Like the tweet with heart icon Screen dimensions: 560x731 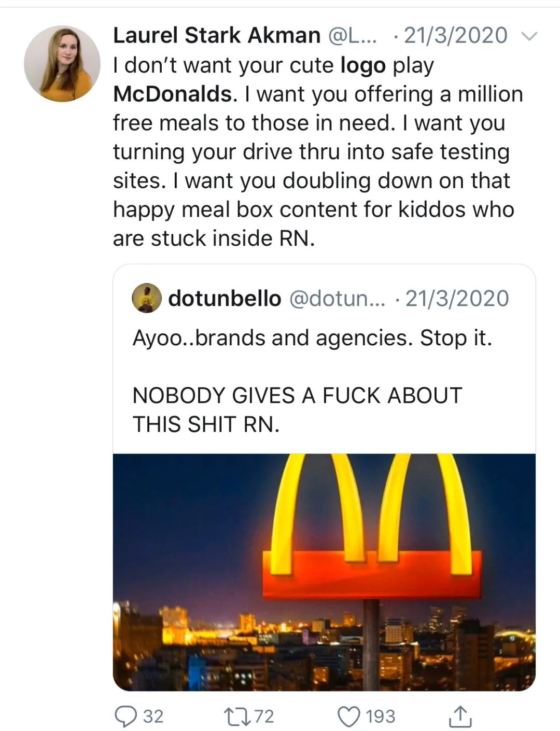click(349, 716)
